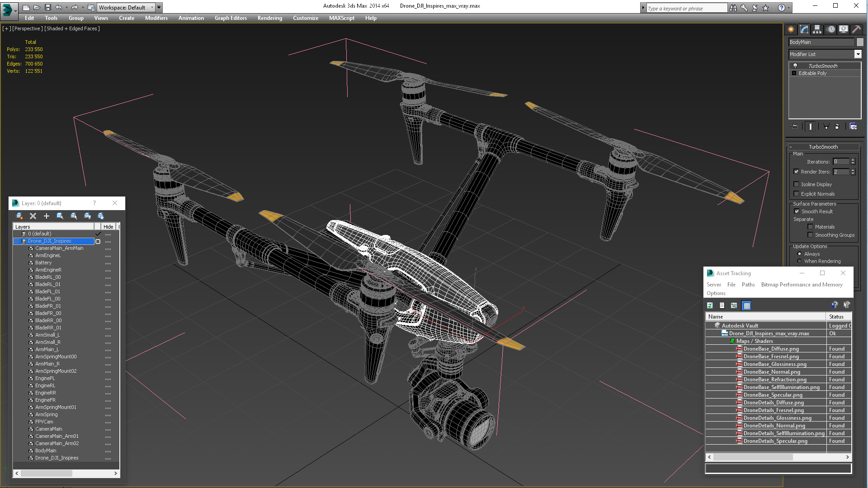This screenshot has height=488, width=868.
Task: Click the Pin Stack icon
Action: coord(795,127)
